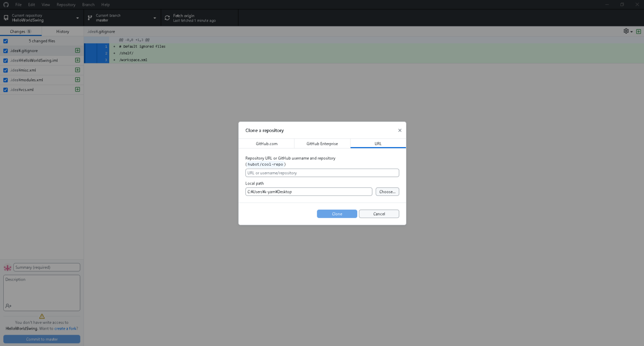Open the Repository menu
Viewport: 644px width, 346px height.
(x=66, y=5)
